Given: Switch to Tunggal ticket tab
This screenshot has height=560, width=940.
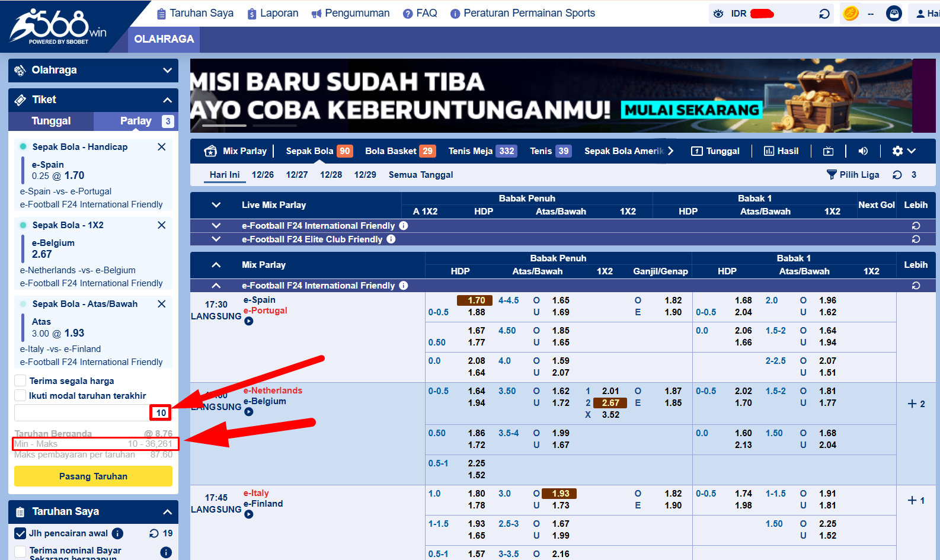Looking at the screenshot, I should 51,121.
